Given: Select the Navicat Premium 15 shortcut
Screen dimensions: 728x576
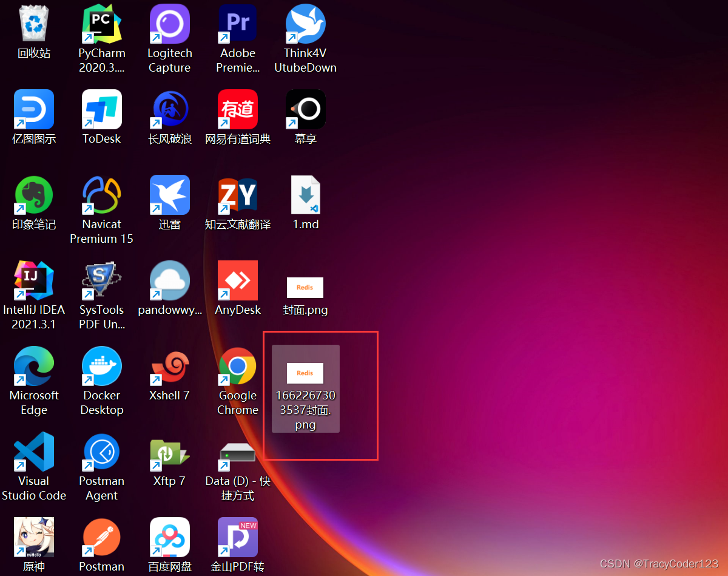Looking at the screenshot, I should [102, 195].
